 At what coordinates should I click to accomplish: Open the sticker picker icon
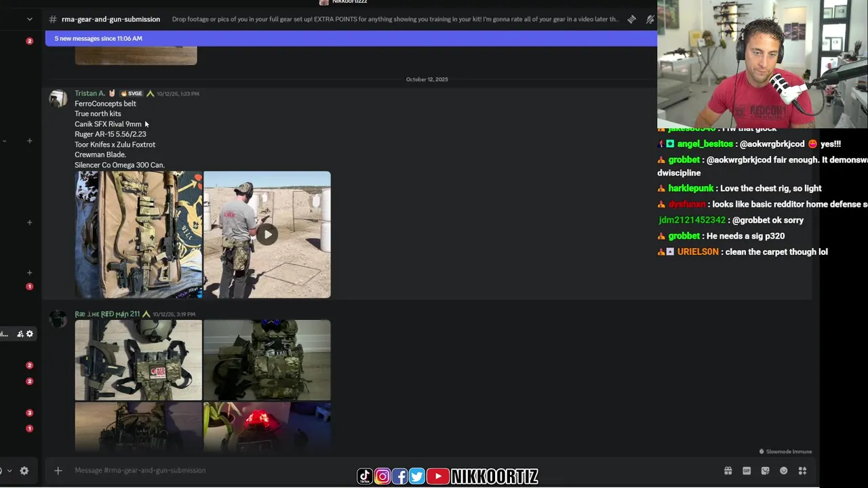pos(765,470)
